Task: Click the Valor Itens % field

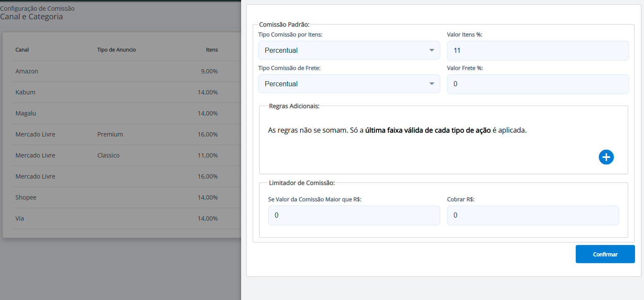Action: [538, 51]
